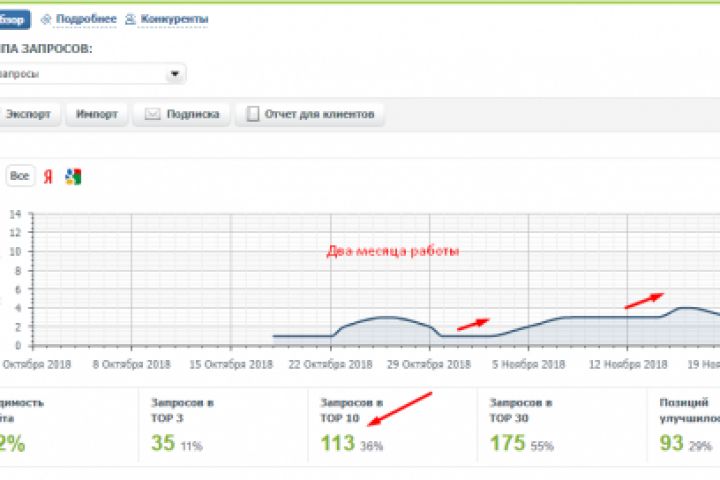Click the Экспорт button
720x480 pixels.
(x=28, y=114)
